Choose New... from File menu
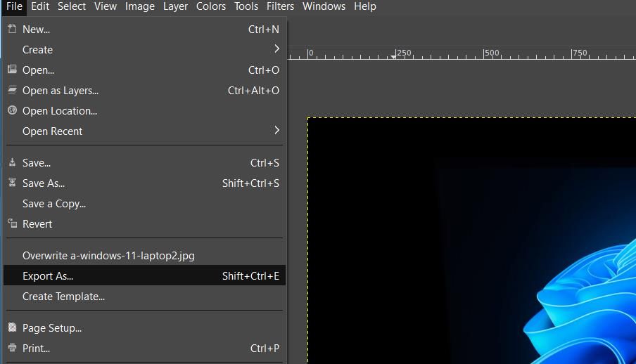 [x=144, y=30]
